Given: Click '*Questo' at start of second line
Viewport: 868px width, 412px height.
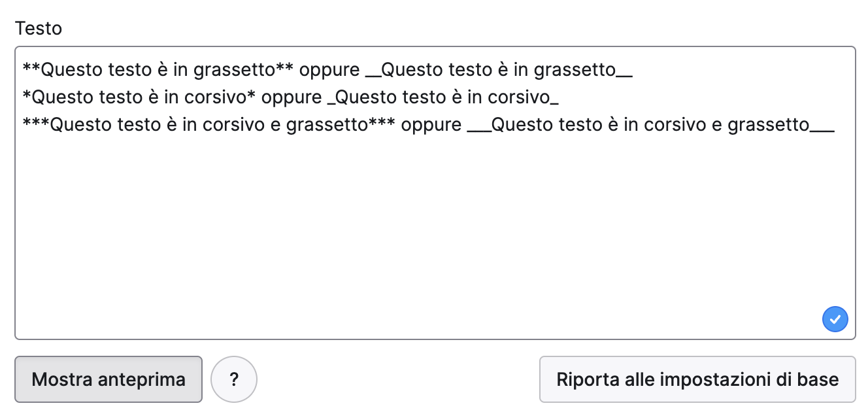Looking at the screenshot, I should [x=58, y=97].
